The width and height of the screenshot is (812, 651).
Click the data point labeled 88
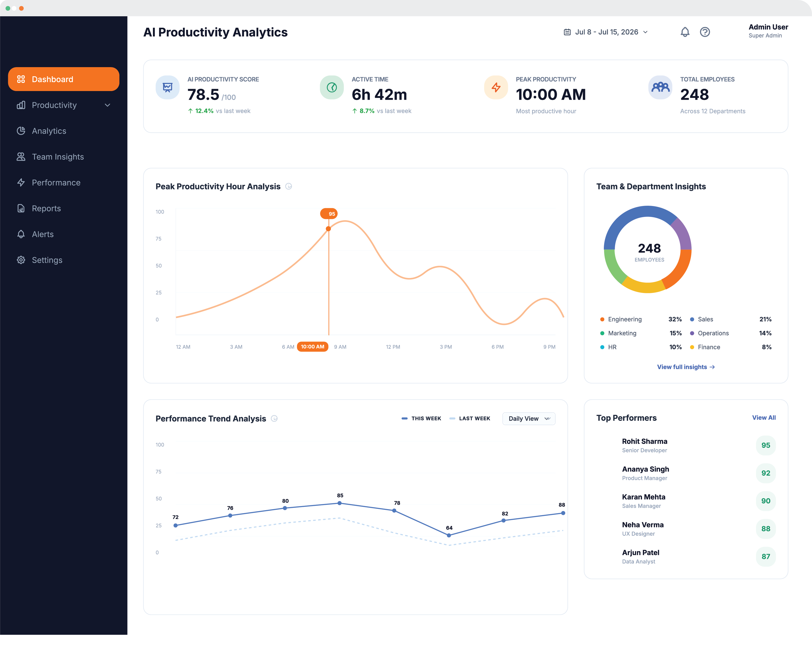[x=563, y=513]
